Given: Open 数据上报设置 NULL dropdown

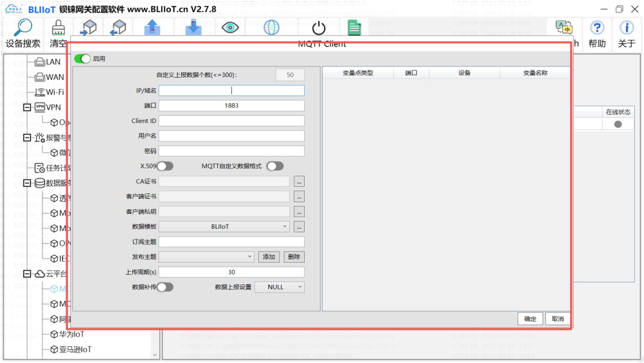Looking at the screenshot, I should (279, 287).
